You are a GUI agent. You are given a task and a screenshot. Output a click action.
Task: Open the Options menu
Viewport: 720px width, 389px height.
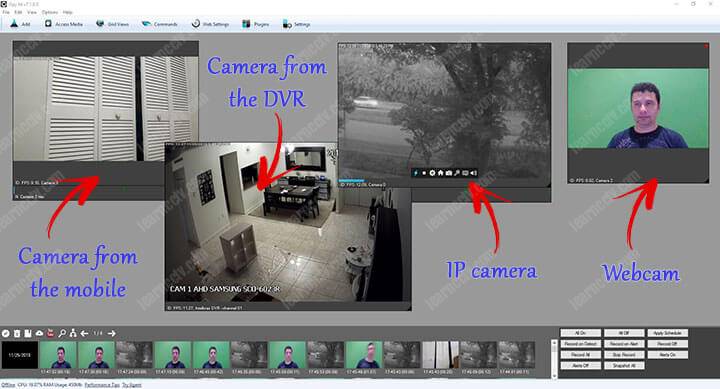50,12
